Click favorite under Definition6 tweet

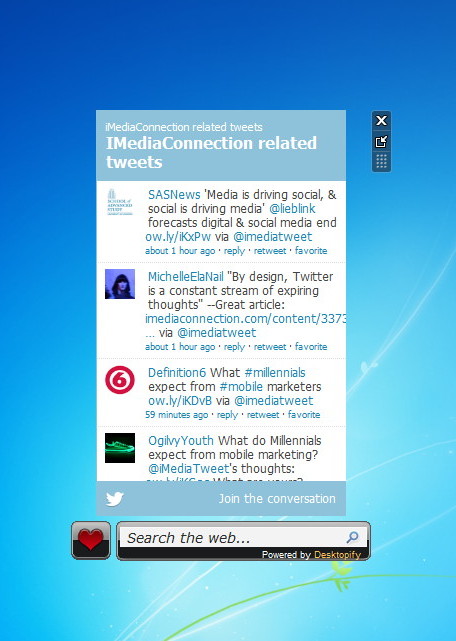[x=304, y=415]
